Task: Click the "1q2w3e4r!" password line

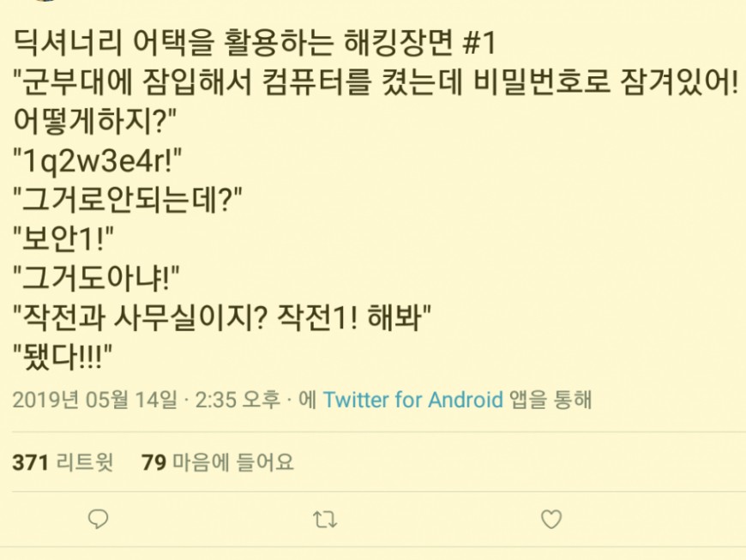Action: pos(98,161)
